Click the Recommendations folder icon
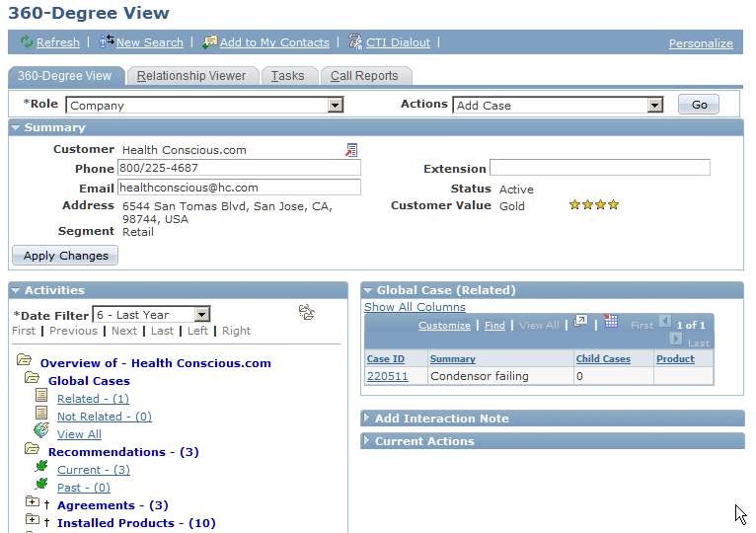 [32, 449]
